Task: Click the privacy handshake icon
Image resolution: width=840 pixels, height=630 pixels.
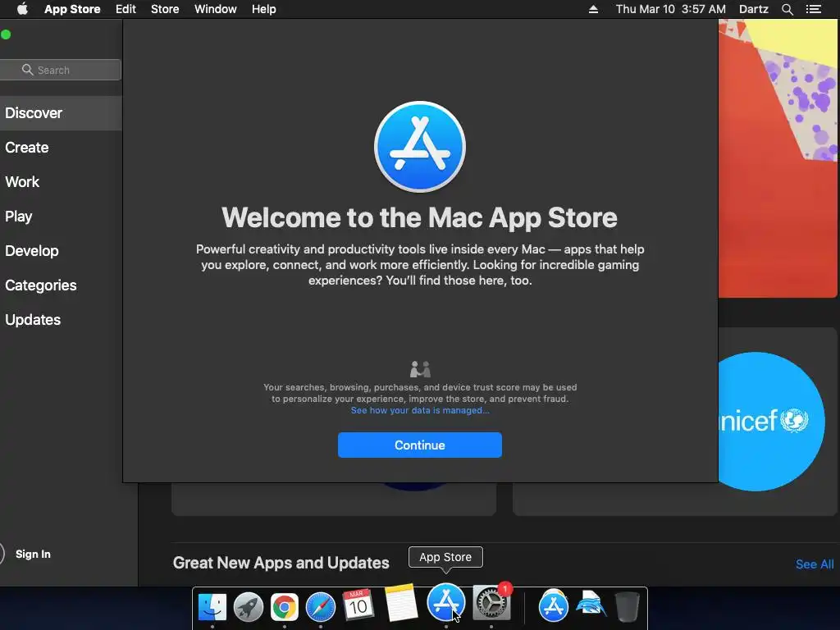Action: click(x=420, y=369)
